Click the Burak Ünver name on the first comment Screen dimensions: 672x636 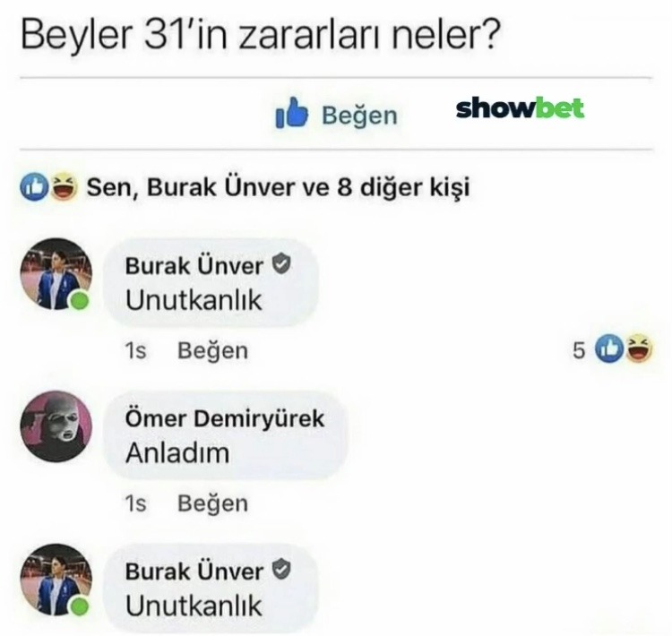(194, 266)
